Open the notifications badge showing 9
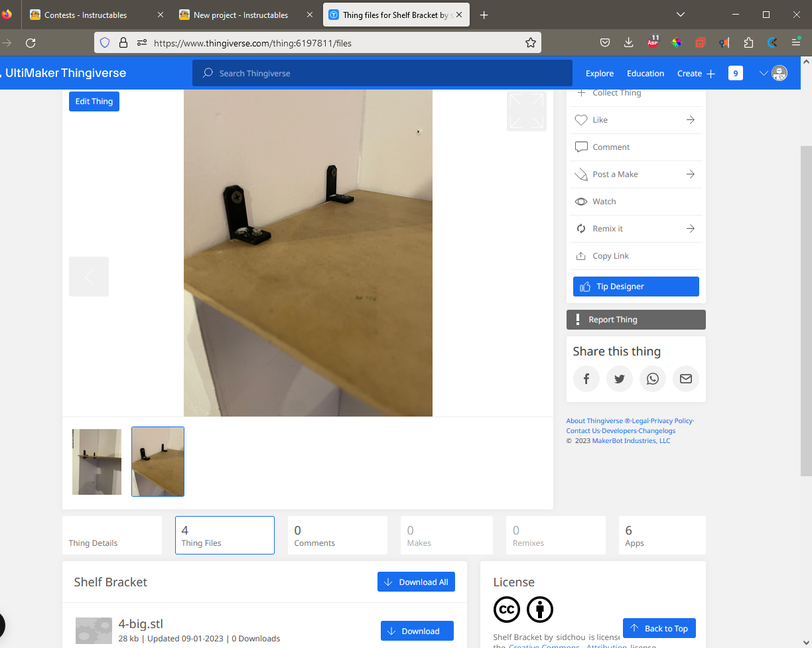Screen dimensions: 812x648 735,74
